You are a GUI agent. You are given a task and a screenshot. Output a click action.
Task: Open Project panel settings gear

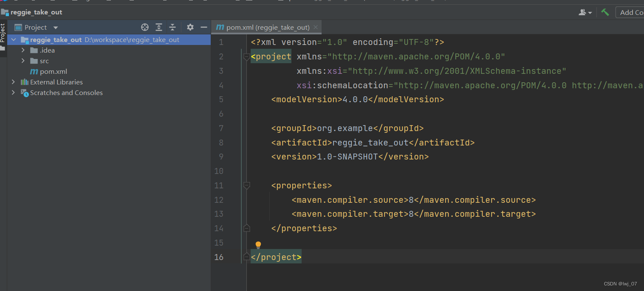[x=190, y=27]
